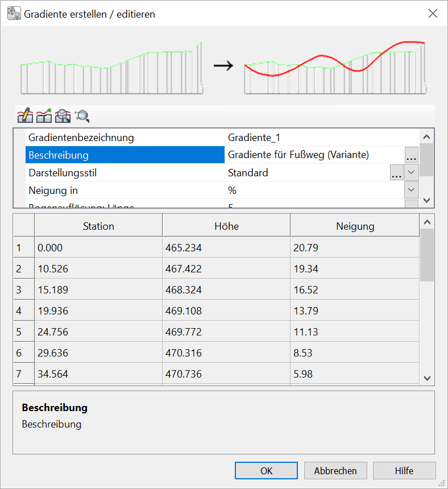Expand the Darstellungsstil dropdown
This screenshot has height=489, width=448.
[x=411, y=173]
